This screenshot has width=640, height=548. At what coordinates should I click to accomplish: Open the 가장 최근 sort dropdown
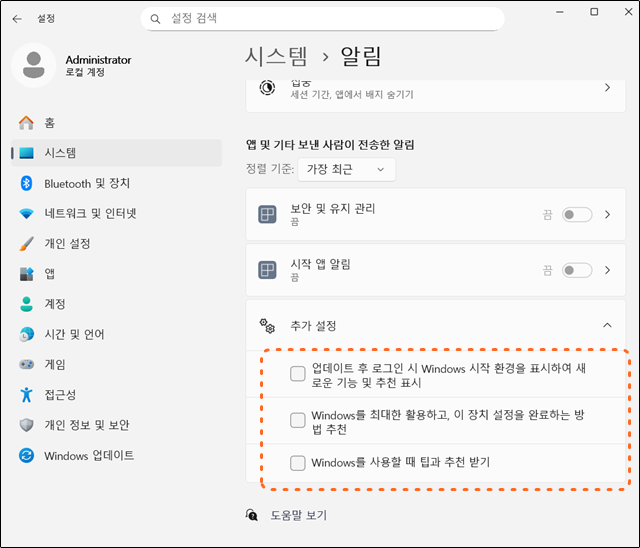(x=346, y=169)
